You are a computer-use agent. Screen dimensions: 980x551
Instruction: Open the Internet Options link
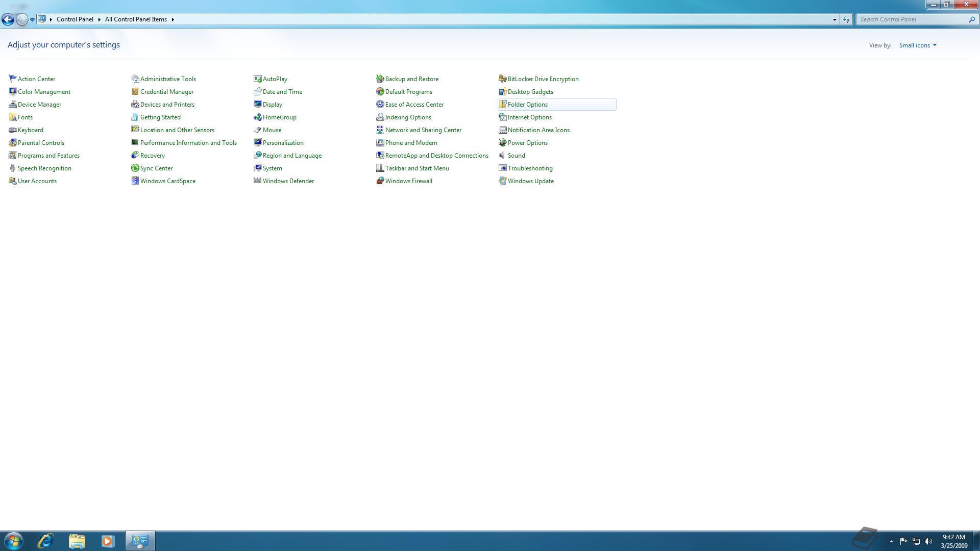[530, 117]
